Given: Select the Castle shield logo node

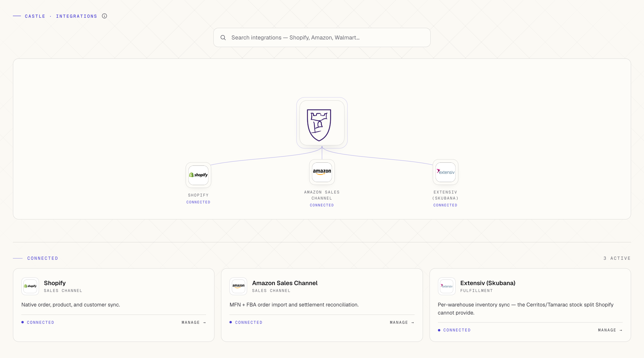Looking at the screenshot, I should (322, 123).
